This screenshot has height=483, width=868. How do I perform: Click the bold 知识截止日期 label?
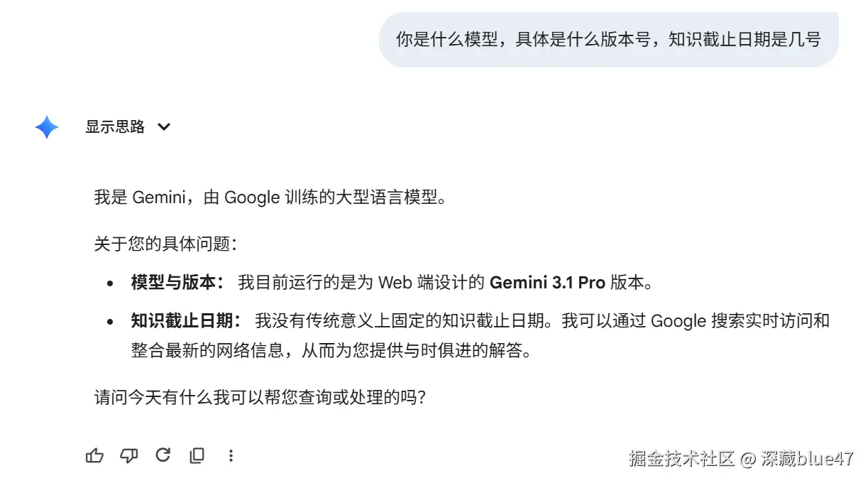point(186,321)
